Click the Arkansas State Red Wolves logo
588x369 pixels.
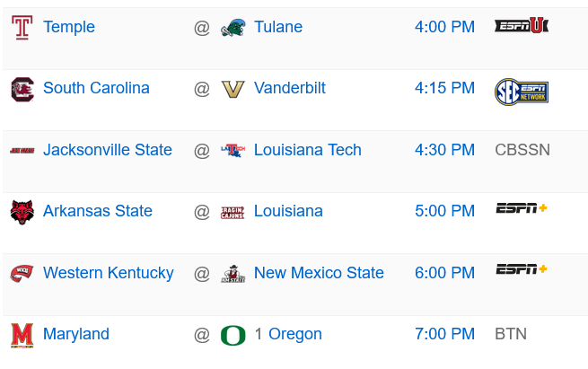click(22, 212)
